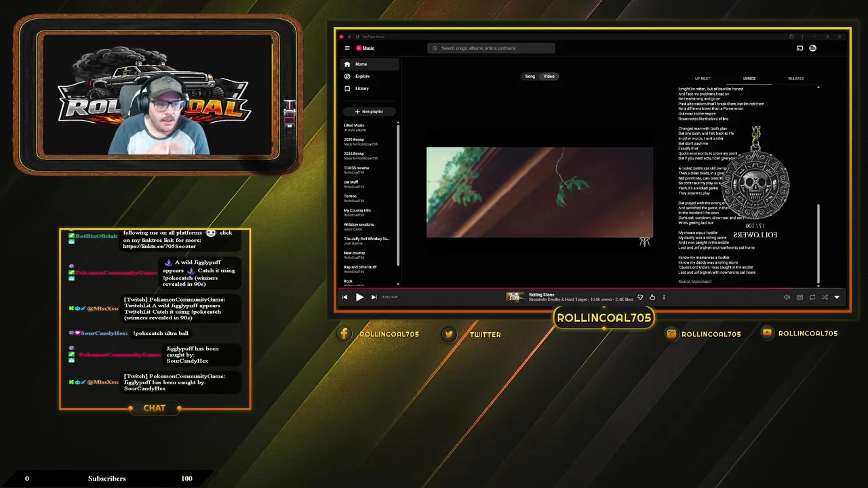Screen dimensions: 868x488
Task: Open the account avatar menu
Action: coord(812,48)
